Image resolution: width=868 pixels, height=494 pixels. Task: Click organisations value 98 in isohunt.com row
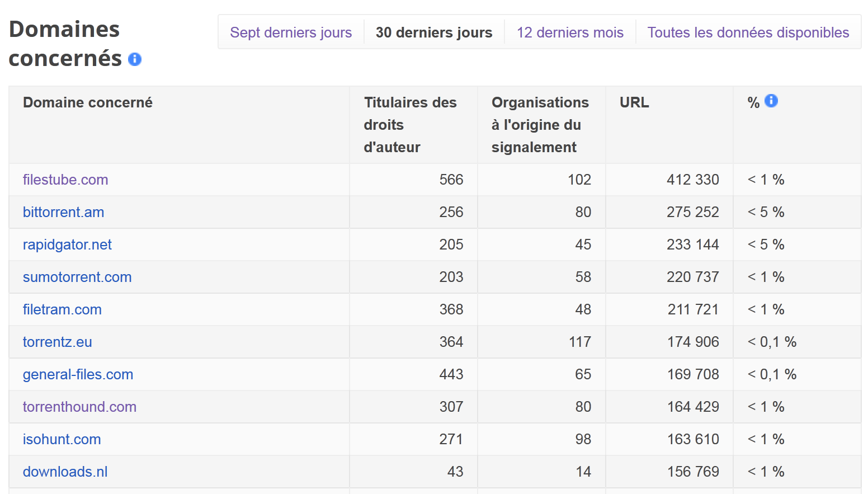(x=583, y=439)
